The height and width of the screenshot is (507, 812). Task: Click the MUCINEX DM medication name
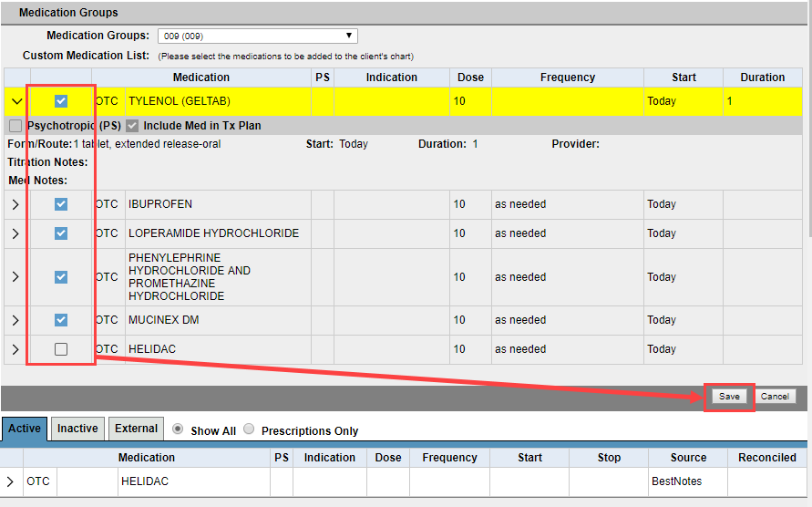tap(164, 320)
